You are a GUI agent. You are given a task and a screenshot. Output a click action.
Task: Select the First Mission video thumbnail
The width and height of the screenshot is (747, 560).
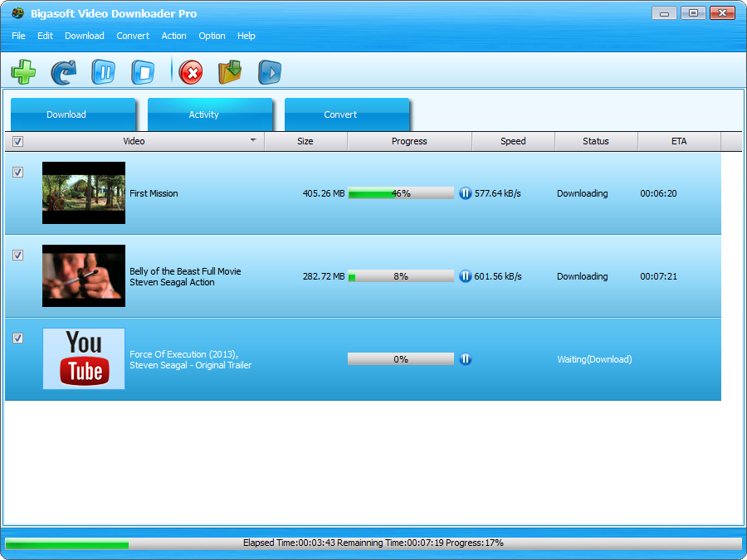click(84, 192)
